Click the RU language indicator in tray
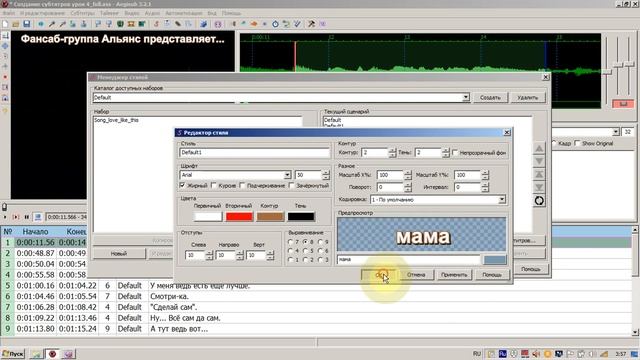640x360 pixels. (477, 354)
